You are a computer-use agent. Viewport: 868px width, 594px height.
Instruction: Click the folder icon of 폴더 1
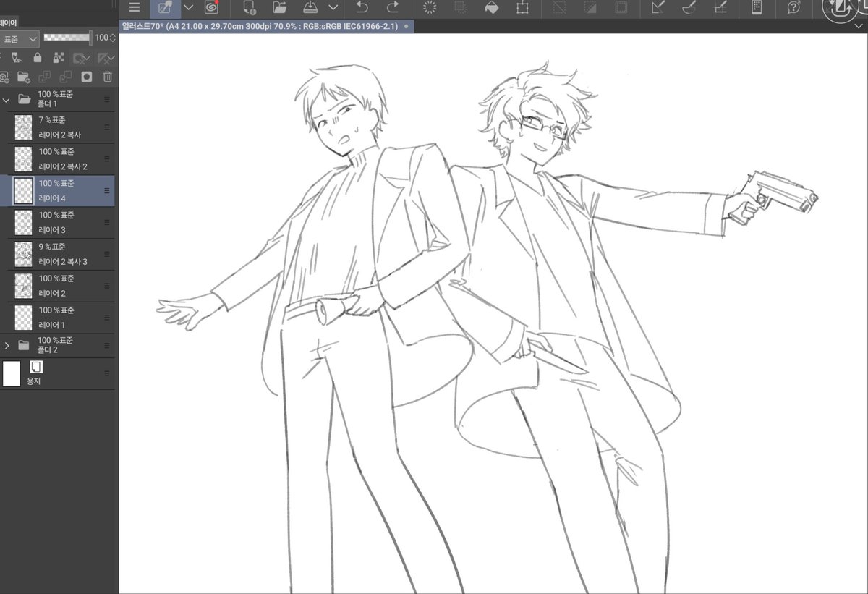[24, 99]
